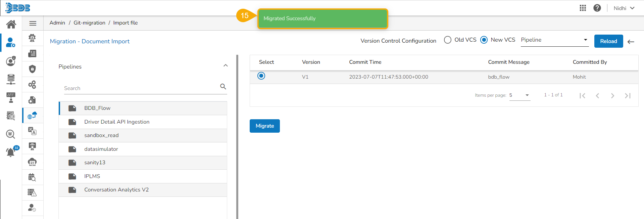Toggle the hamburger menu icon
This screenshot has width=644, height=219.
point(33,23)
